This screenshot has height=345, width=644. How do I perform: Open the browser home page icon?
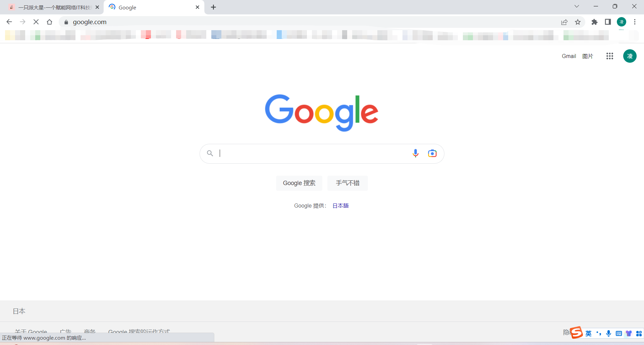click(49, 22)
